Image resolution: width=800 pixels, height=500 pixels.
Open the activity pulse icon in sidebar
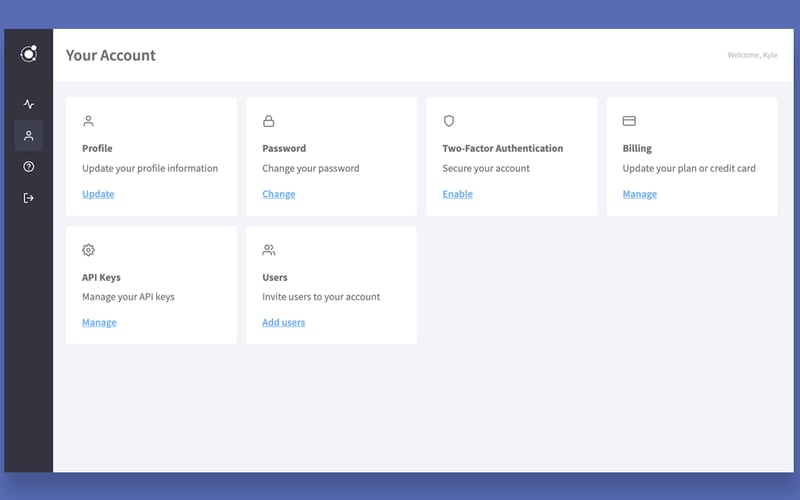click(x=29, y=104)
